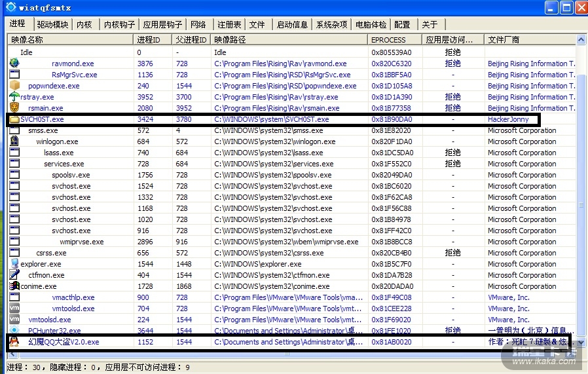
Task: Click the vmtoolsd.exe PID 224 vm icon
Action: [14, 319]
